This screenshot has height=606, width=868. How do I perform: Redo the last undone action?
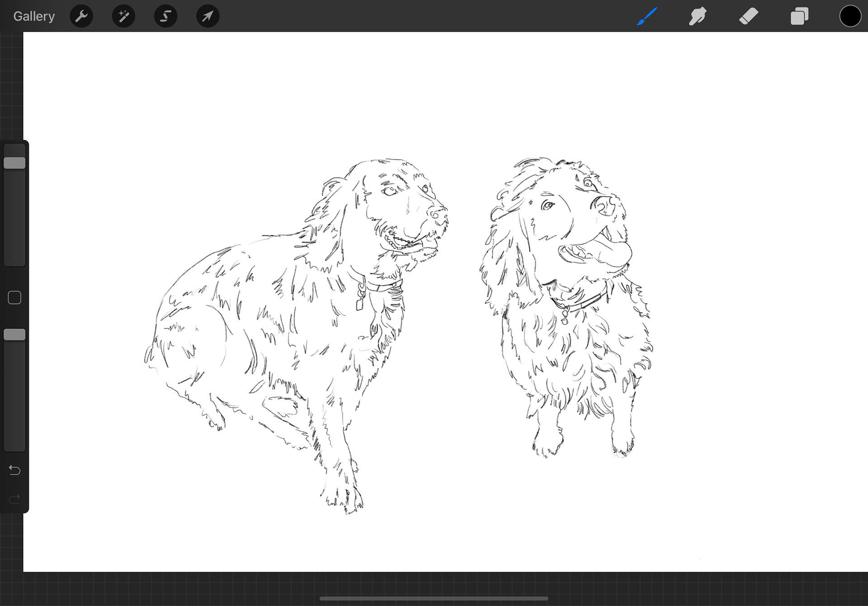[14, 499]
